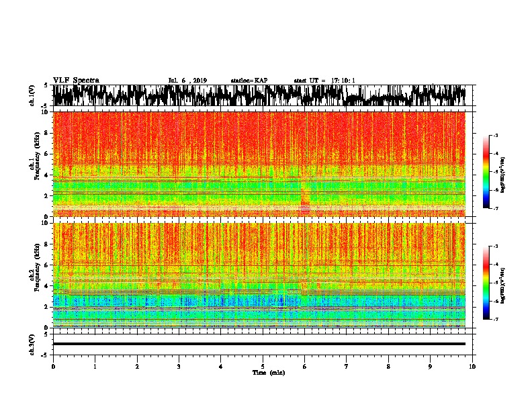The height and width of the screenshot is (411, 532).
Task: Click the 'start UT = 17:10:1' label
Action: (x=324, y=81)
